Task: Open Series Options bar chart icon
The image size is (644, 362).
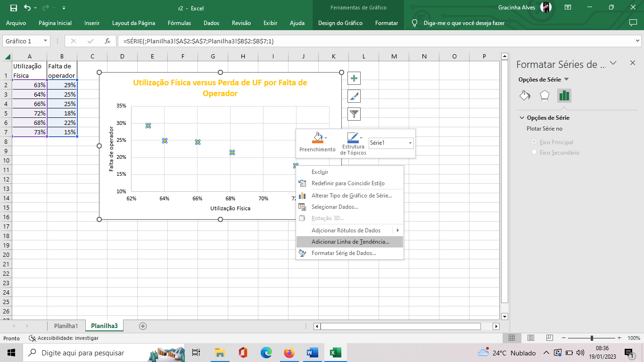Action: click(x=564, y=96)
